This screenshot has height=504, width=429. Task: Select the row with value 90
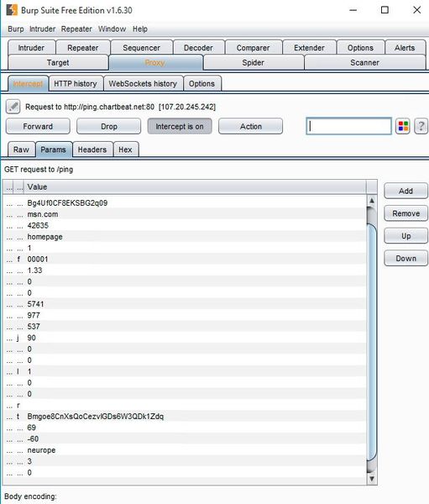185,338
